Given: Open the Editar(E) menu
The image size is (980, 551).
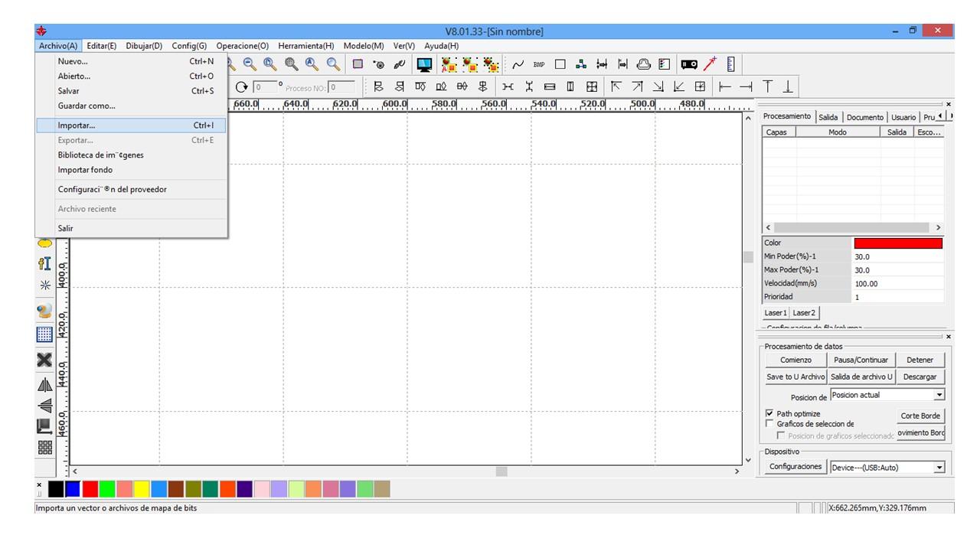Looking at the screenshot, I should (x=102, y=46).
